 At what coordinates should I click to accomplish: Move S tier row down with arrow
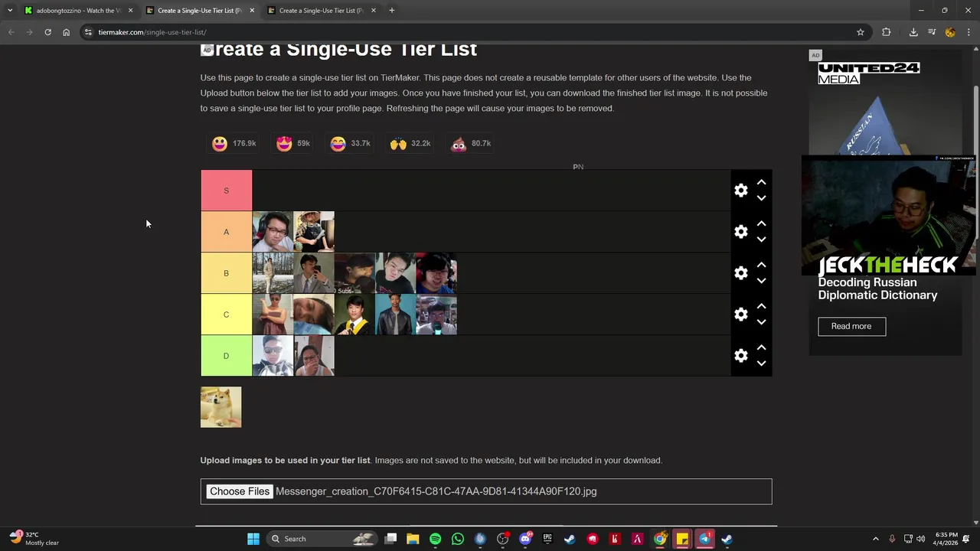(x=761, y=198)
